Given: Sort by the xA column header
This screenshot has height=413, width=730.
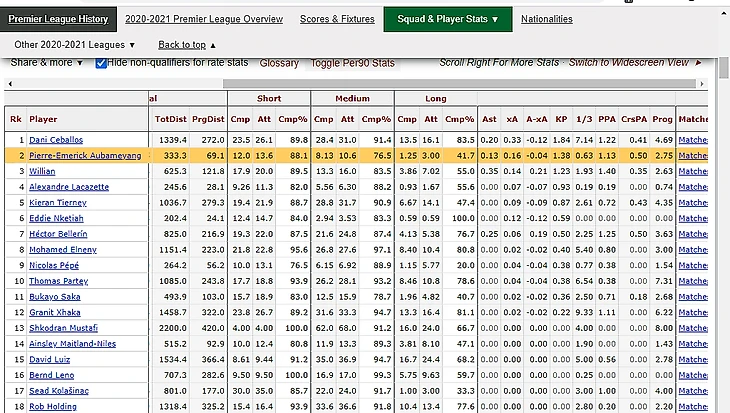Looking at the screenshot, I should click(x=512, y=119).
